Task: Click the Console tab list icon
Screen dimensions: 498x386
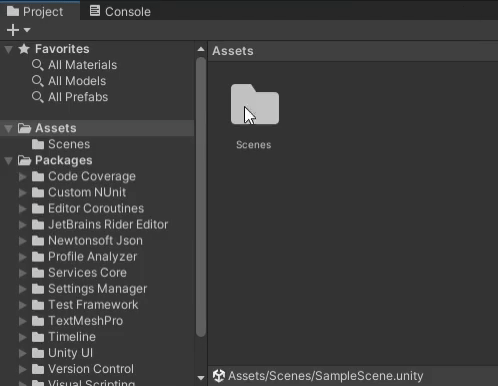Action: click(95, 11)
